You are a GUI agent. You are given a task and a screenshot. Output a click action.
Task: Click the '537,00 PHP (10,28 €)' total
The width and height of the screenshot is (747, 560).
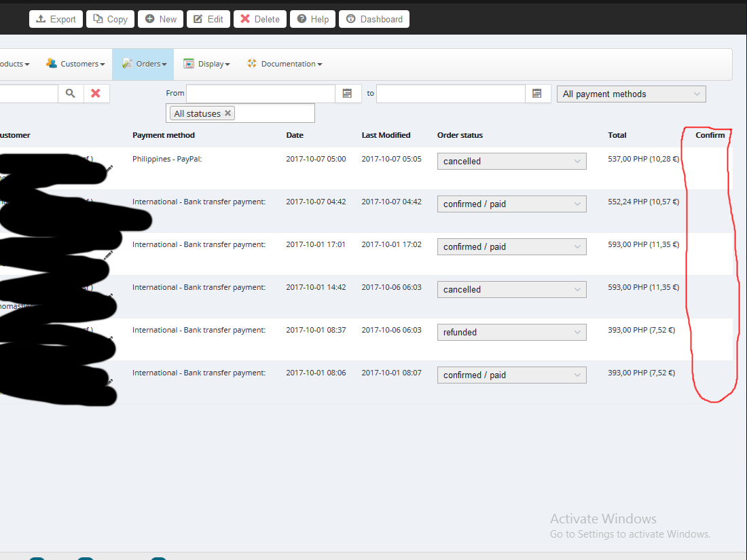coord(643,159)
